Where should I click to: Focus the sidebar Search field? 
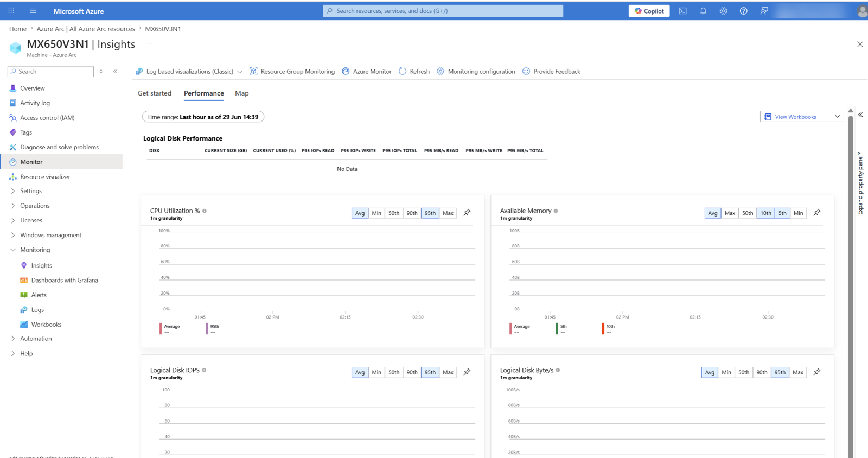tap(51, 72)
